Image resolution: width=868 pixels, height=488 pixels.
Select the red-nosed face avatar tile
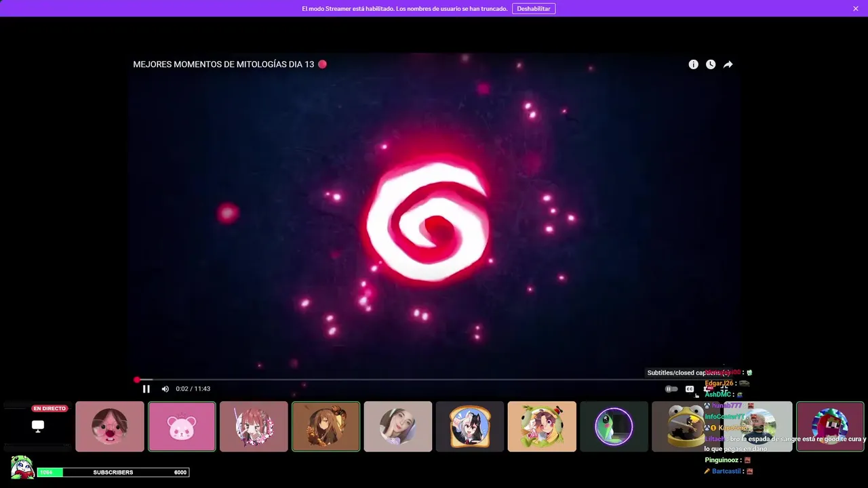tap(110, 426)
